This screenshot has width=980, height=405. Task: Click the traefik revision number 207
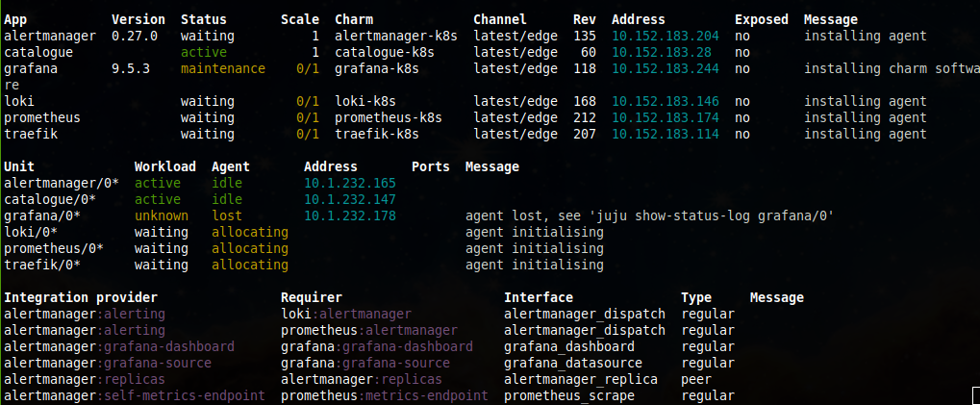pyautogui.click(x=585, y=134)
